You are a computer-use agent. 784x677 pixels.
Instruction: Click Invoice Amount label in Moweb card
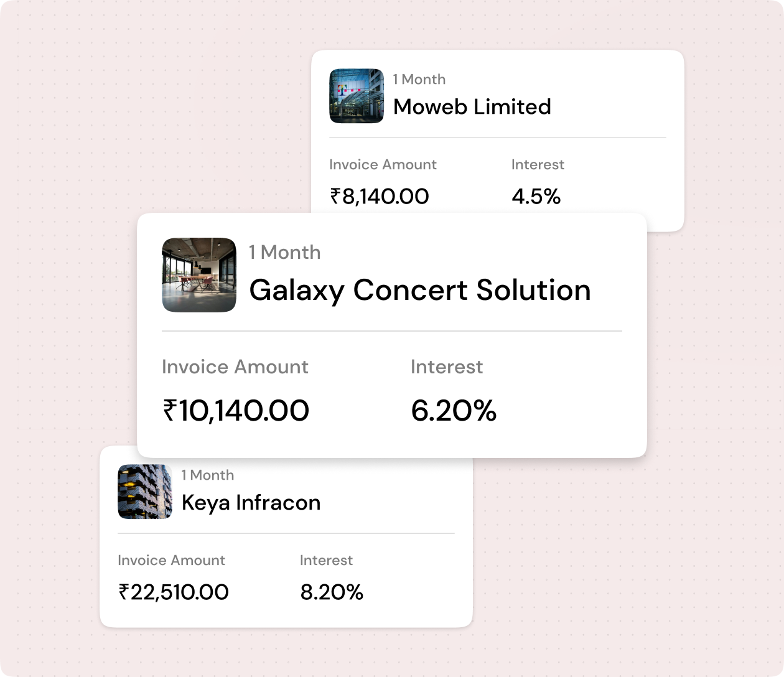(383, 164)
